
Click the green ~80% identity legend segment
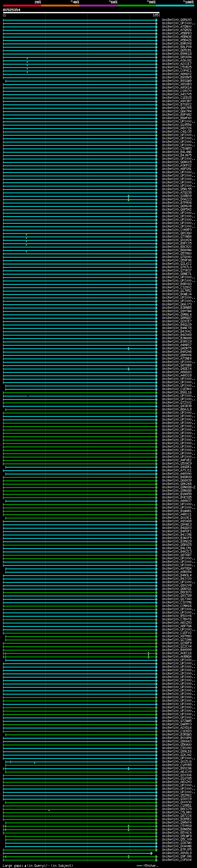coord(137,6)
